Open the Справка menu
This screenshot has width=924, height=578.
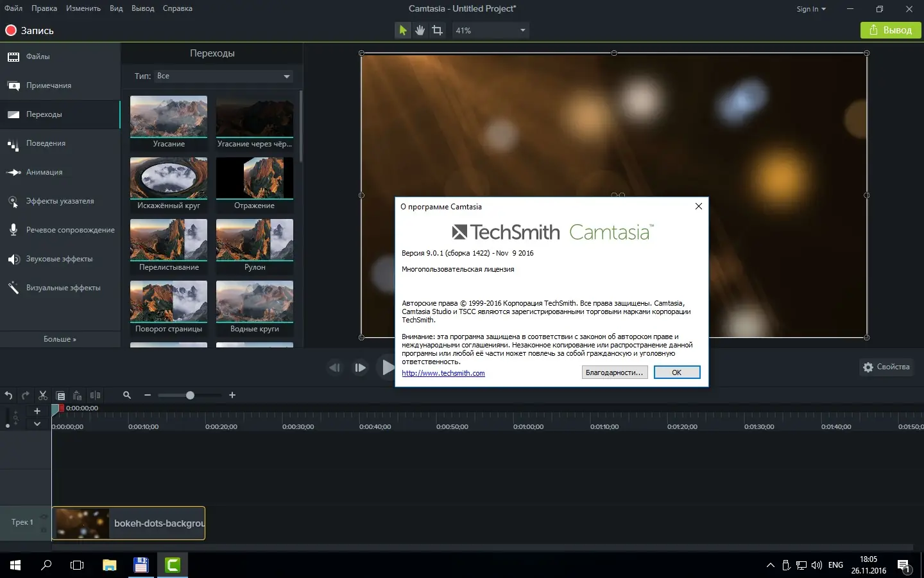pos(177,8)
